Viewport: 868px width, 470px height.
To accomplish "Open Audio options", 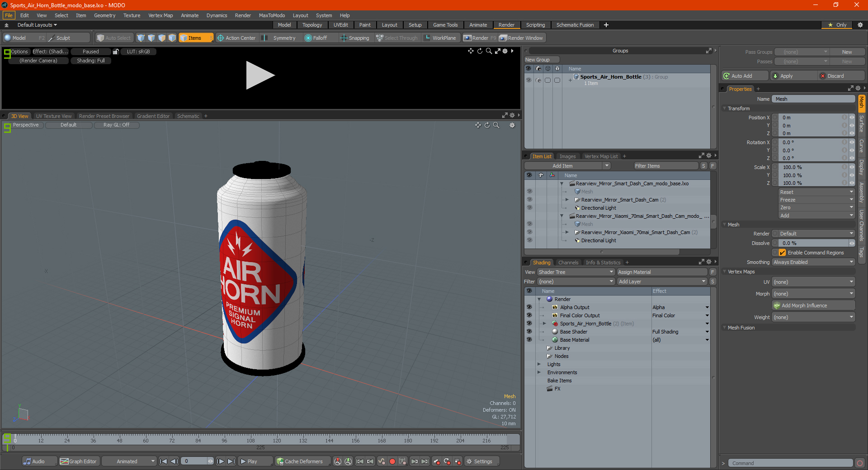I will click(39, 461).
